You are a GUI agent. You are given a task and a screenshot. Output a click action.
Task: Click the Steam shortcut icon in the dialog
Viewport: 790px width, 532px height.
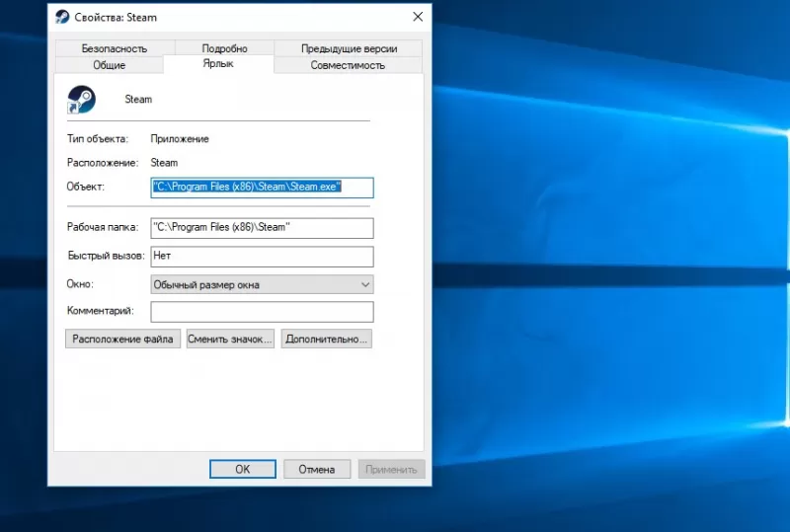point(82,100)
